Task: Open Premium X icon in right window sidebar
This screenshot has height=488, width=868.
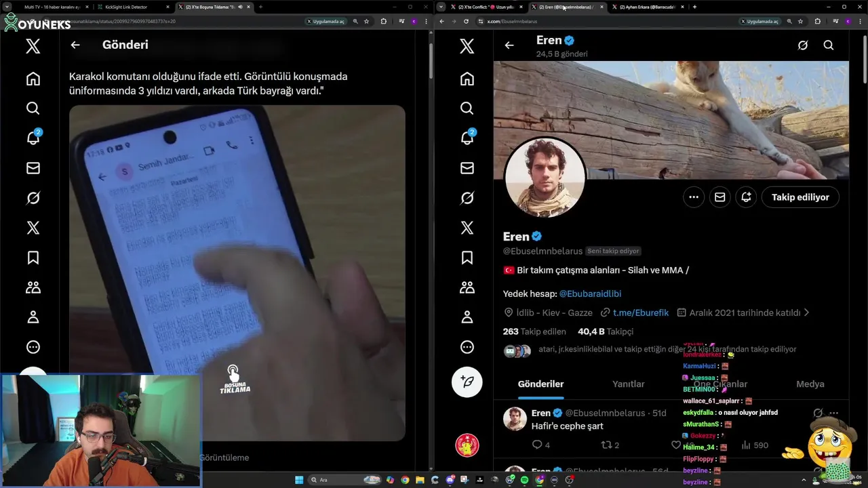Action: pyautogui.click(x=467, y=228)
